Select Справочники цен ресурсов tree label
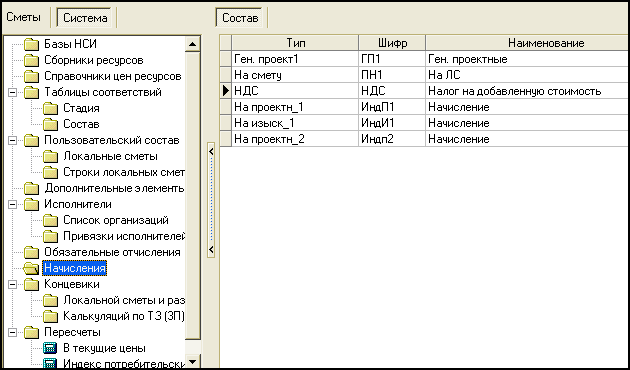This screenshot has width=630, height=370. 113,76
